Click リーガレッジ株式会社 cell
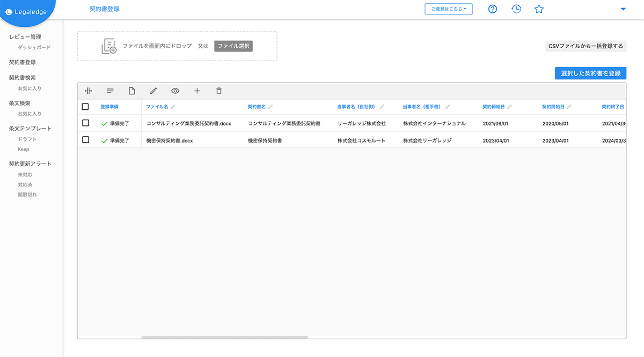Screen dimensions: 644x357 pos(362,124)
